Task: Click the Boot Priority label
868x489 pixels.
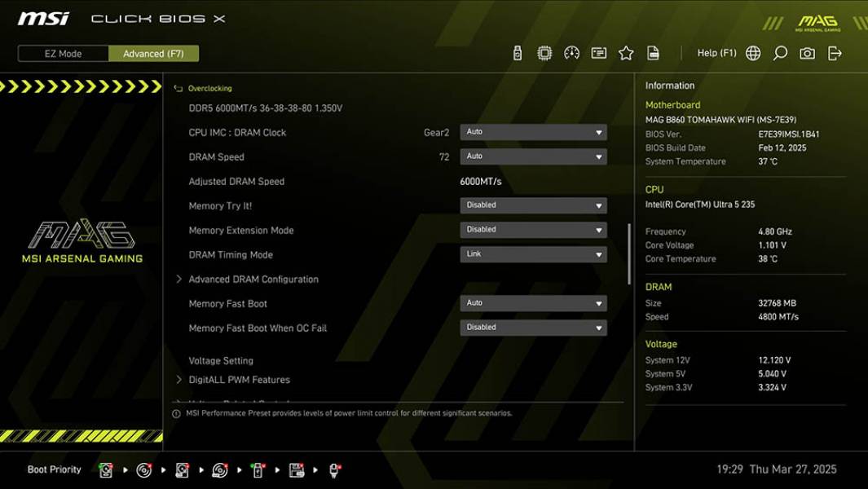Action: tap(55, 469)
